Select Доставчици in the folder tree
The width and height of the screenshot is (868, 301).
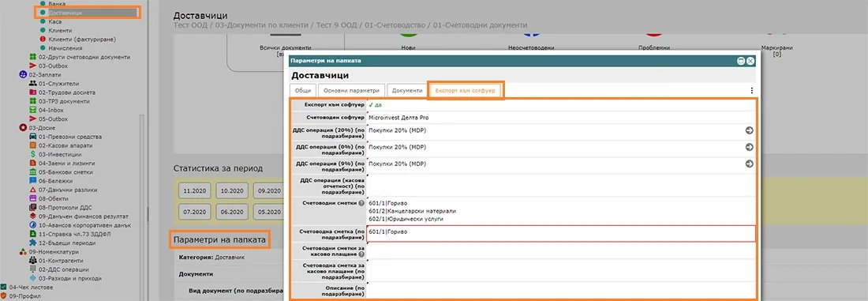point(65,12)
